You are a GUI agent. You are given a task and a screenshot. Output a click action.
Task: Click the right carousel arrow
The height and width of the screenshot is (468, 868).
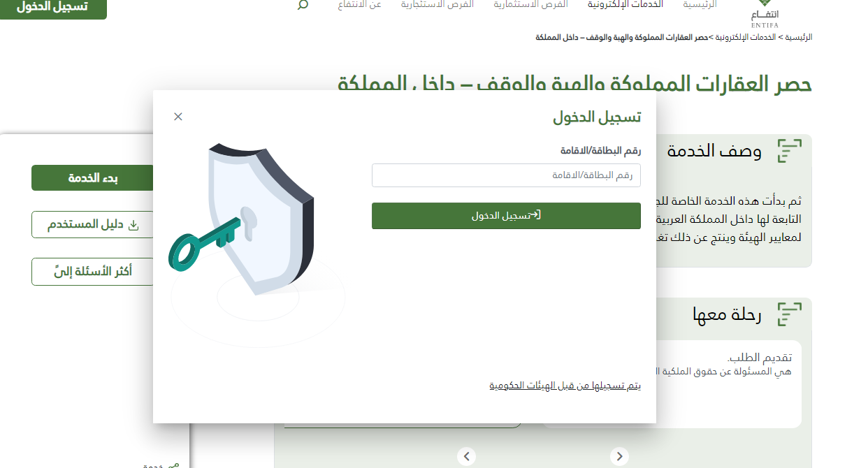coord(619,457)
